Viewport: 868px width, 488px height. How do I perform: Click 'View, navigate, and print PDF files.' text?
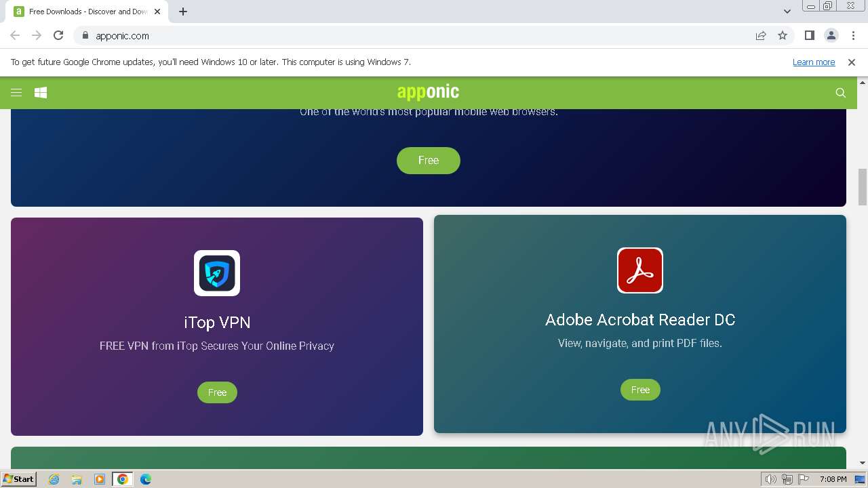click(640, 343)
